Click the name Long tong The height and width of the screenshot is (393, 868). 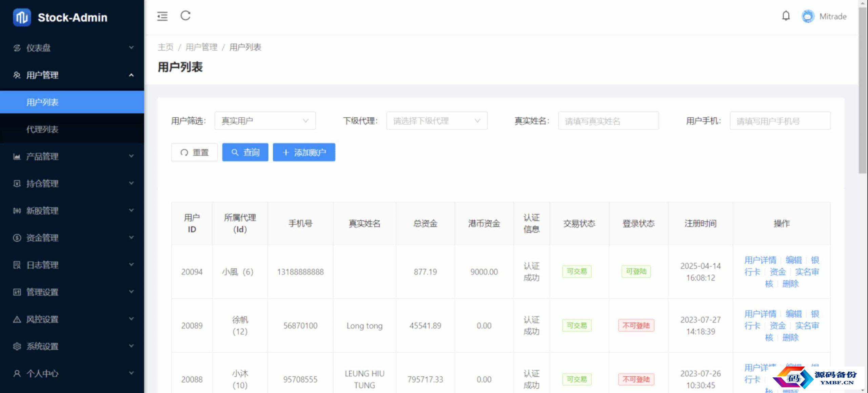point(364,326)
